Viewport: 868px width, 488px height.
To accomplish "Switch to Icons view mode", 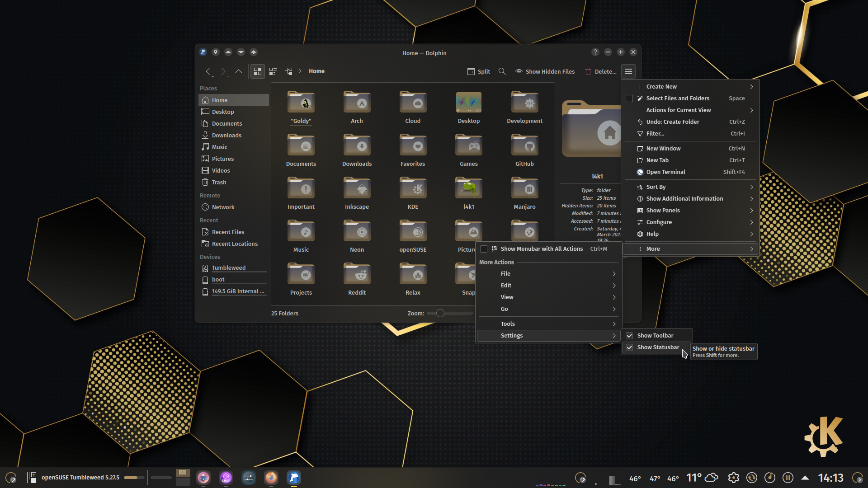I will (x=258, y=71).
